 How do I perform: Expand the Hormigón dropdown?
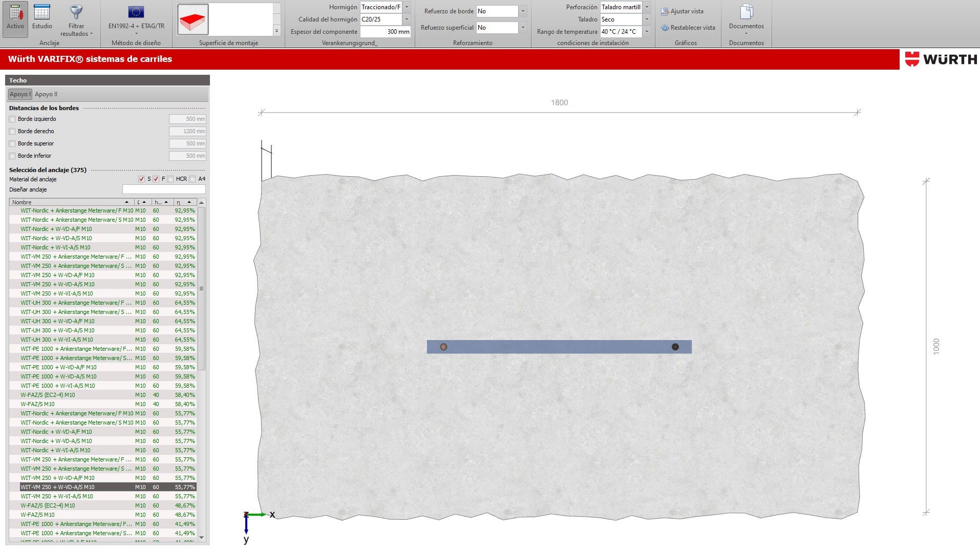(407, 7)
